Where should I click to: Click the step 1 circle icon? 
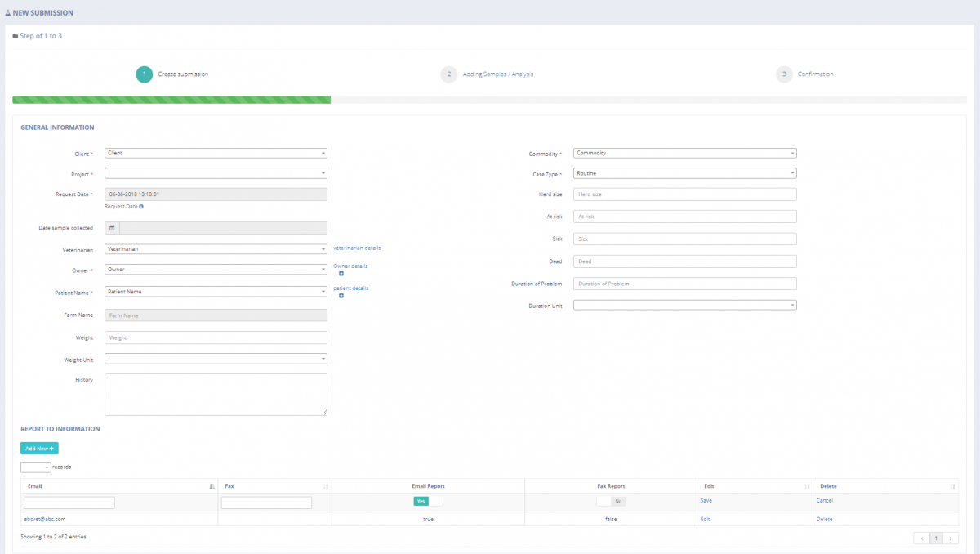pyautogui.click(x=144, y=74)
